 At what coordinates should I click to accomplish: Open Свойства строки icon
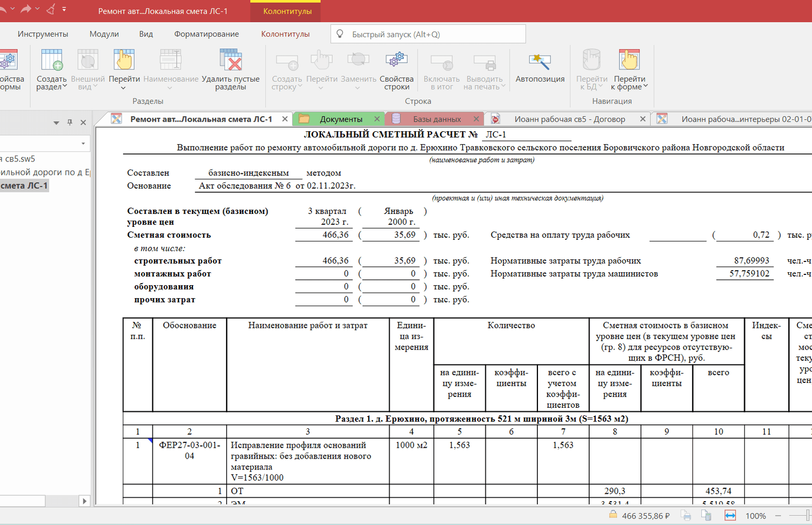click(x=396, y=60)
